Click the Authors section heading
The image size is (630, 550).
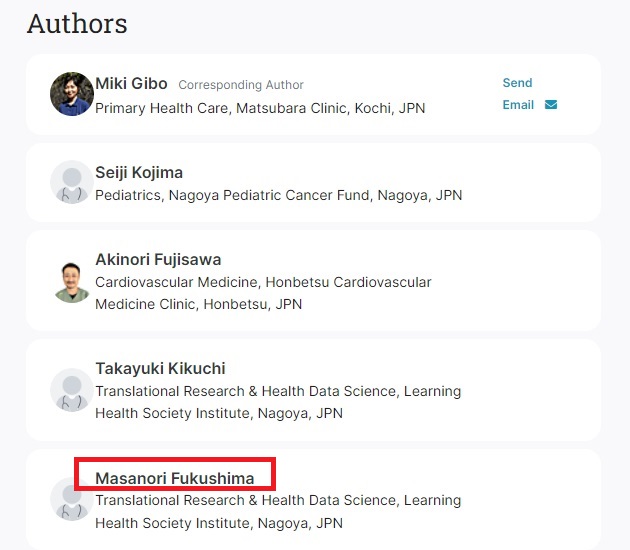[x=77, y=23]
